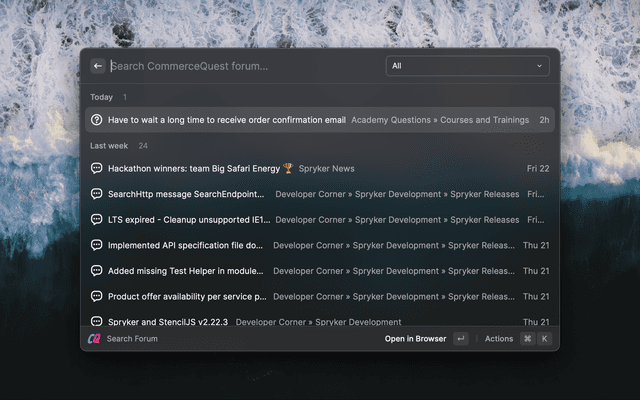
Task: Focus the Search CommerceQuest forum input
Action: tap(240, 66)
